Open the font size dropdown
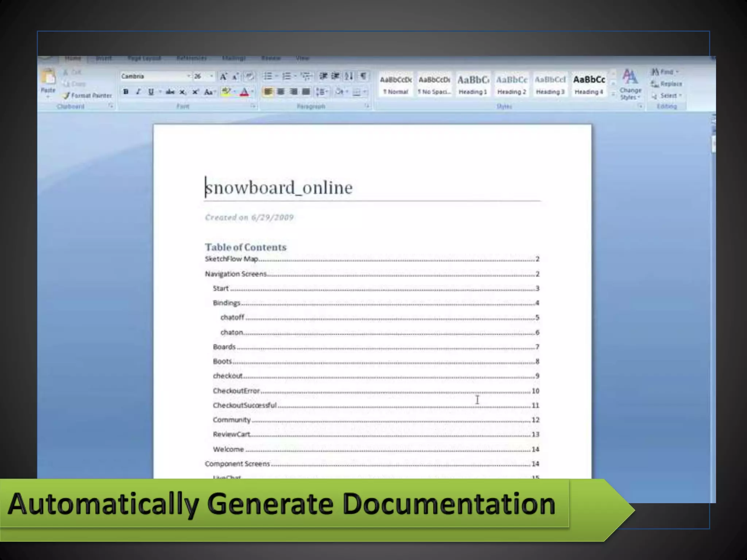This screenshot has height=560, width=747. coord(211,76)
